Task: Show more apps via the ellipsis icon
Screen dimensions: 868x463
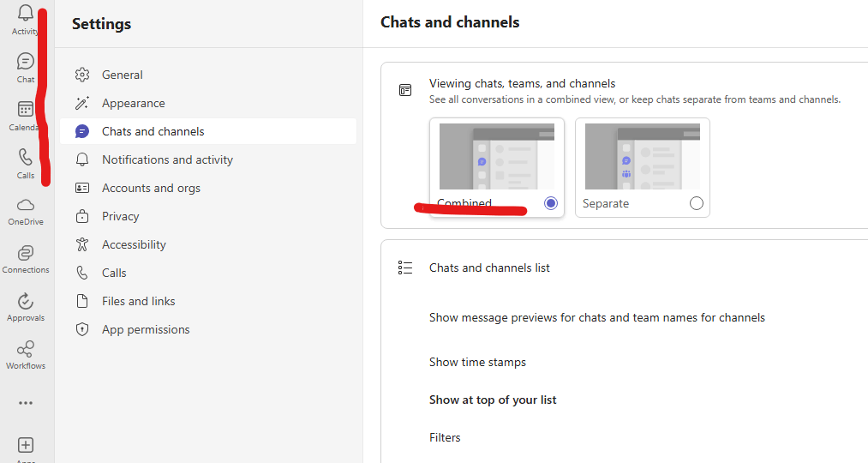Action: (x=26, y=403)
